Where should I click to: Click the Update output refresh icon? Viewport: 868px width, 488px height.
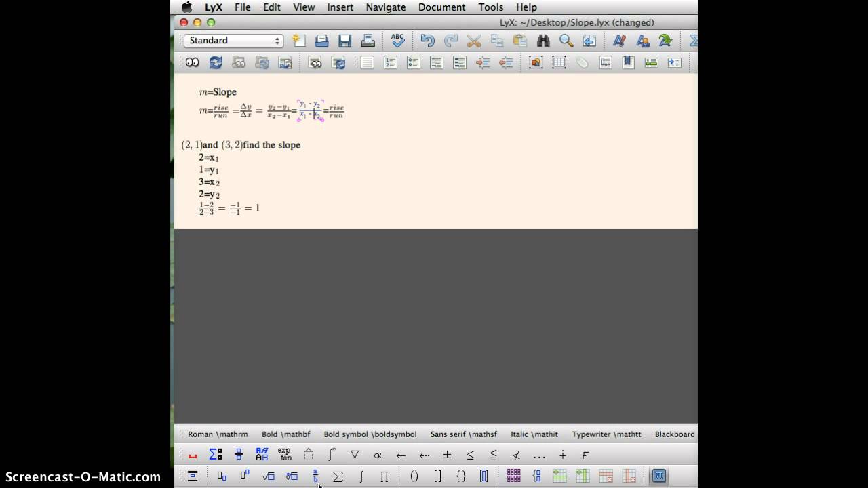click(x=216, y=62)
